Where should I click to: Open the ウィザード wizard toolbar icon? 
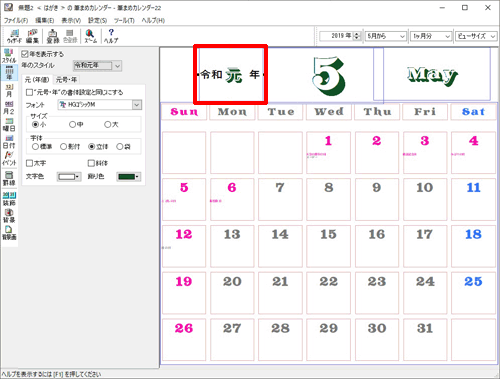(x=14, y=36)
